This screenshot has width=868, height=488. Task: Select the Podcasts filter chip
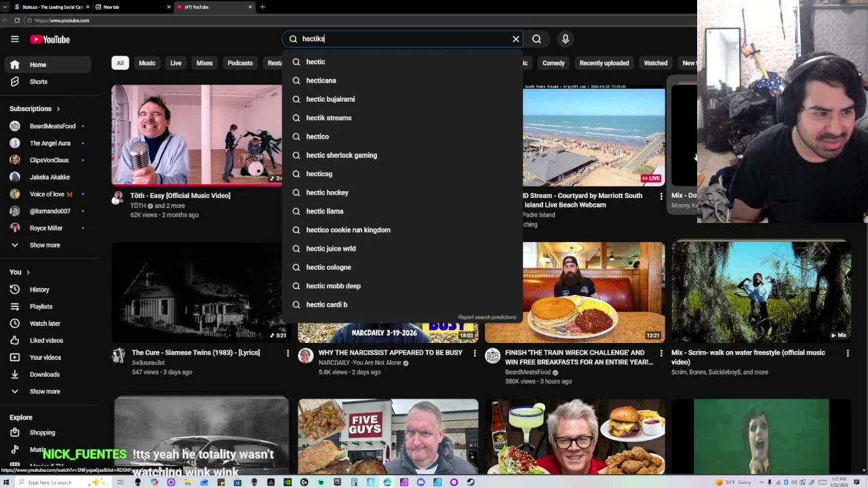(240, 63)
